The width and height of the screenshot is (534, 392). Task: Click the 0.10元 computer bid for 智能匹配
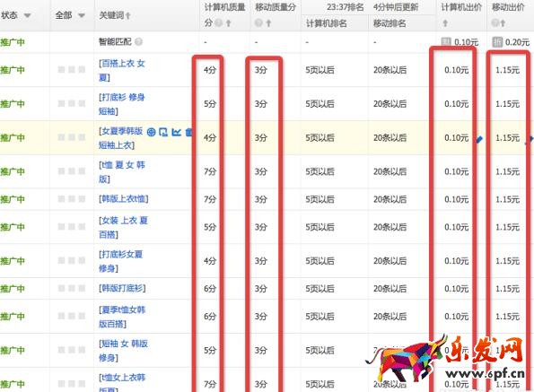[466, 42]
